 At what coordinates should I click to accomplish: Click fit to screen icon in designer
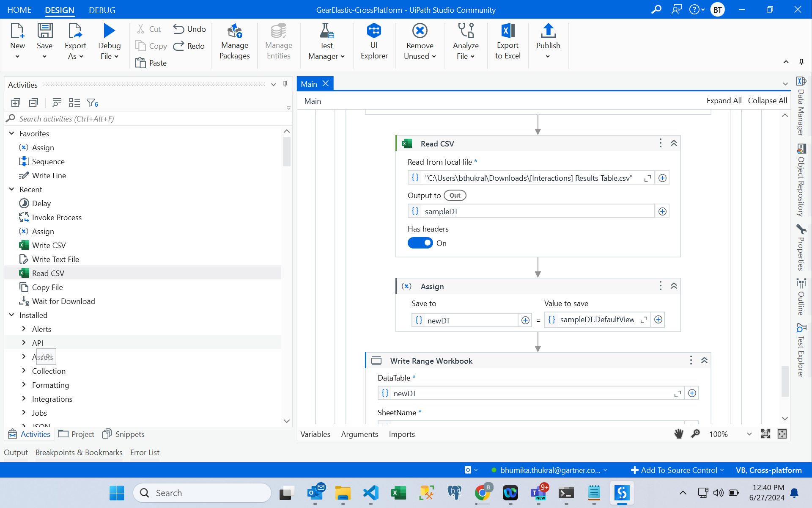coord(765,434)
